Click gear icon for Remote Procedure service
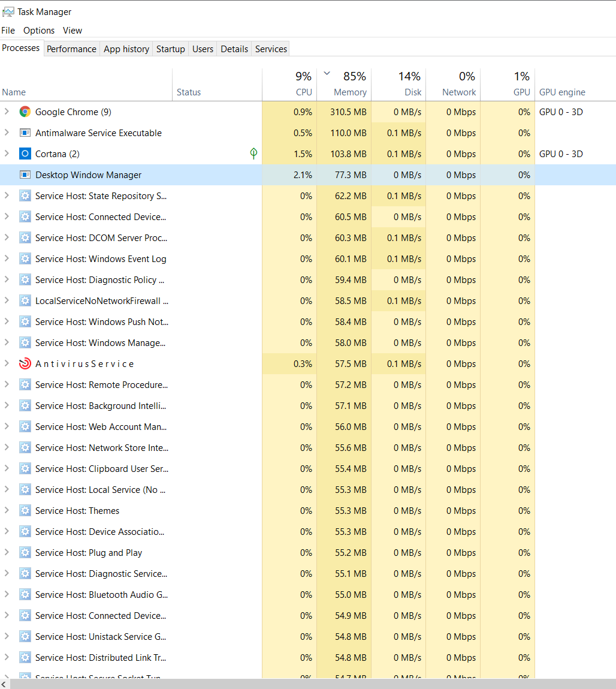 [25, 385]
